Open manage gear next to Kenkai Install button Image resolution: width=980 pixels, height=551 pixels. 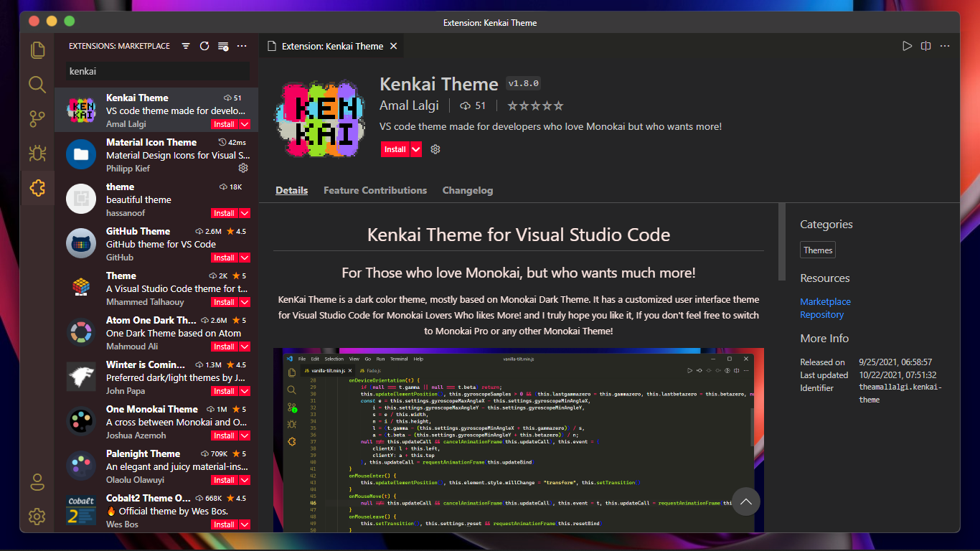click(435, 149)
